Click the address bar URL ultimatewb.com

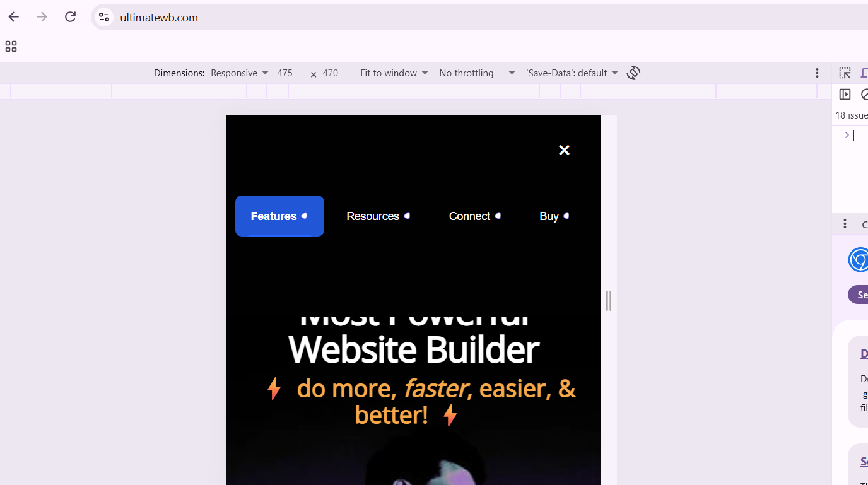coord(159,17)
